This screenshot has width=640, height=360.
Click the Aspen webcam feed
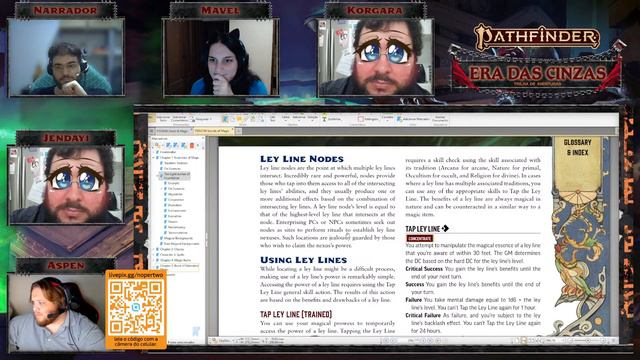point(57,313)
